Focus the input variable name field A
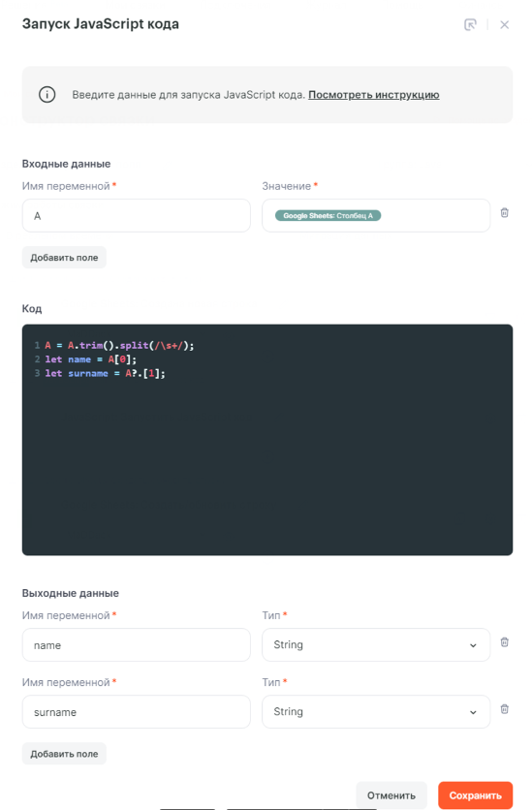 point(137,215)
